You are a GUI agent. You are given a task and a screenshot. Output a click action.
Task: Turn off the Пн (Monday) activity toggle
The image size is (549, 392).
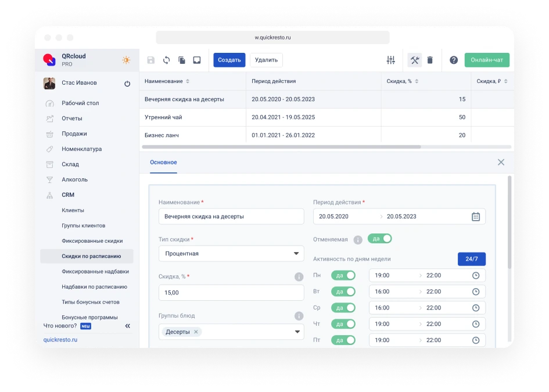[x=343, y=275]
